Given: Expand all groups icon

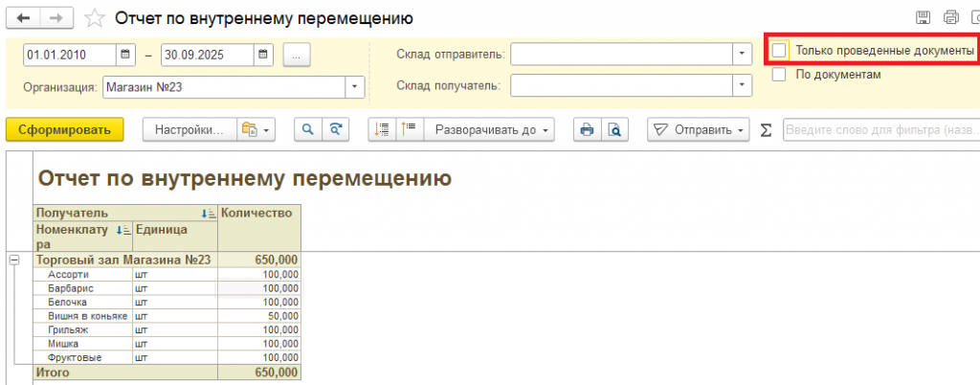Looking at the screenshot, I should click(x=410, y=130).
